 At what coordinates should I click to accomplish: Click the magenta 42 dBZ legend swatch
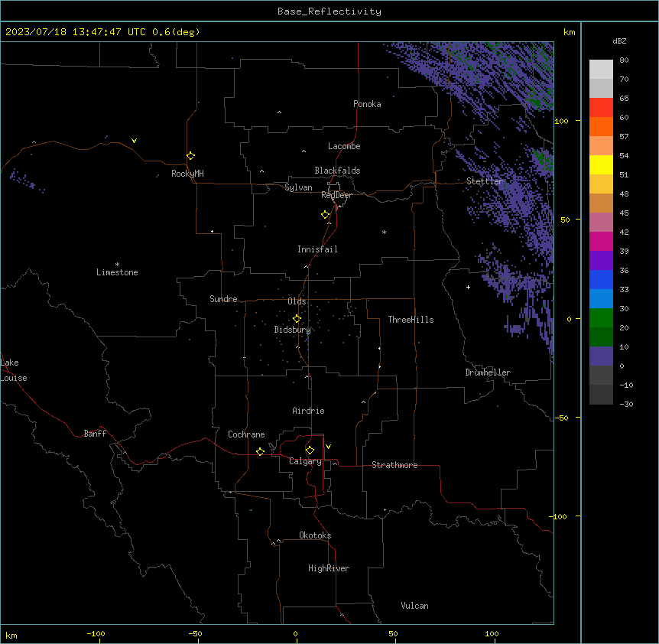click(x=601, y=241)
